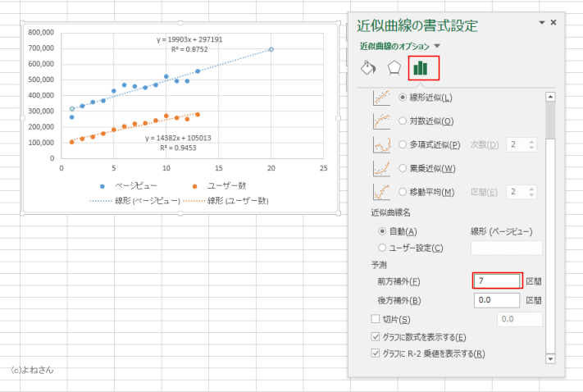583x392 pixels.
Task: Enable the 切片(S) intercept checkbox
Action: tap(376, 319)
